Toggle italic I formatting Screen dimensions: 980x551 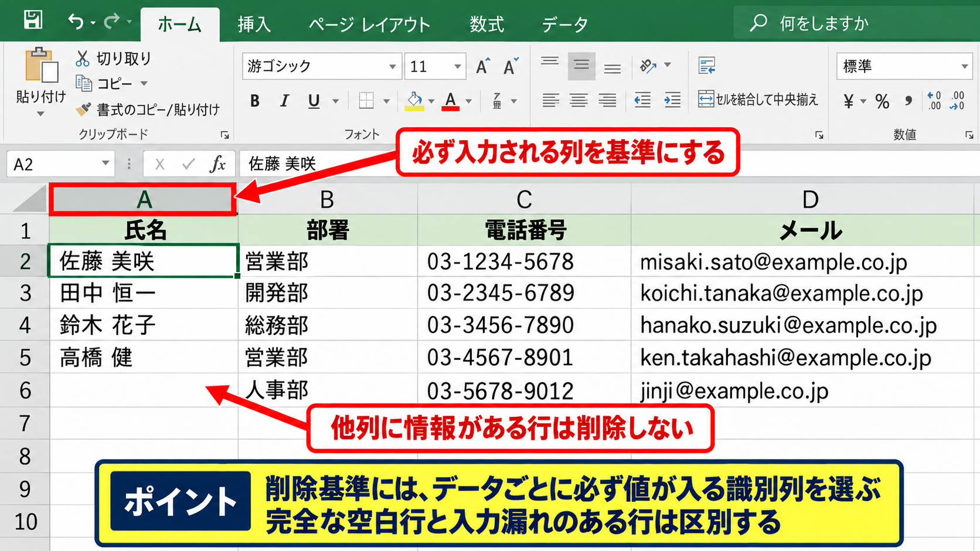pos(285,101)
